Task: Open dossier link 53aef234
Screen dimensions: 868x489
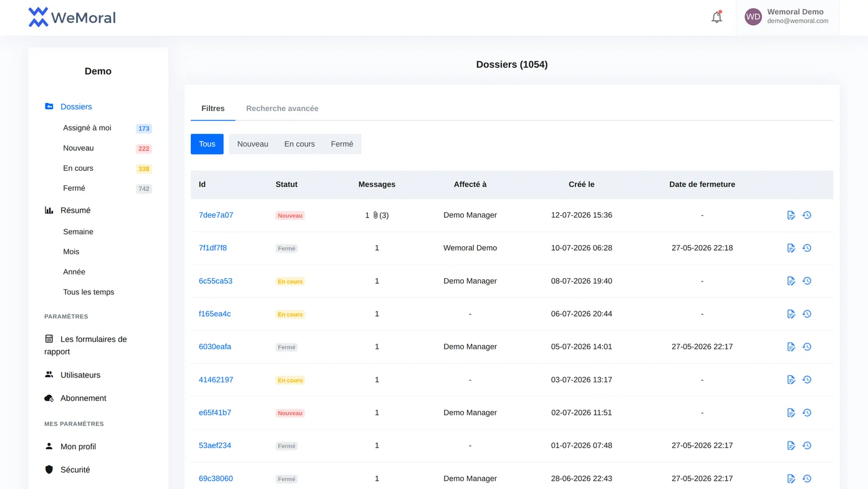Action: 215,445
